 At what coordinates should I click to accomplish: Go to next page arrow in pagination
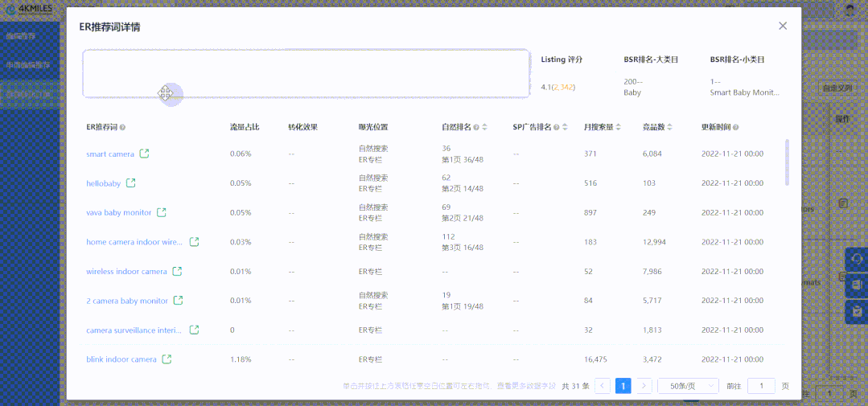(644, 386)
